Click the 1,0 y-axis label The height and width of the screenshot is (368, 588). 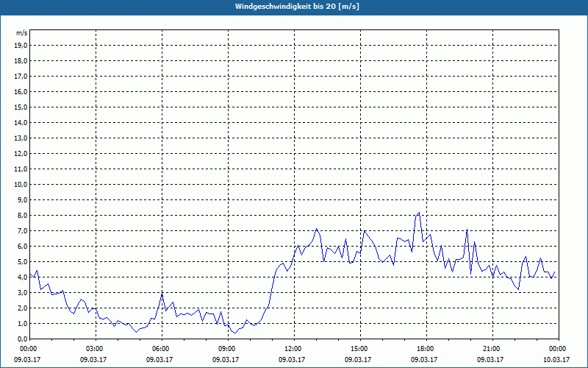tap(22, 324)
